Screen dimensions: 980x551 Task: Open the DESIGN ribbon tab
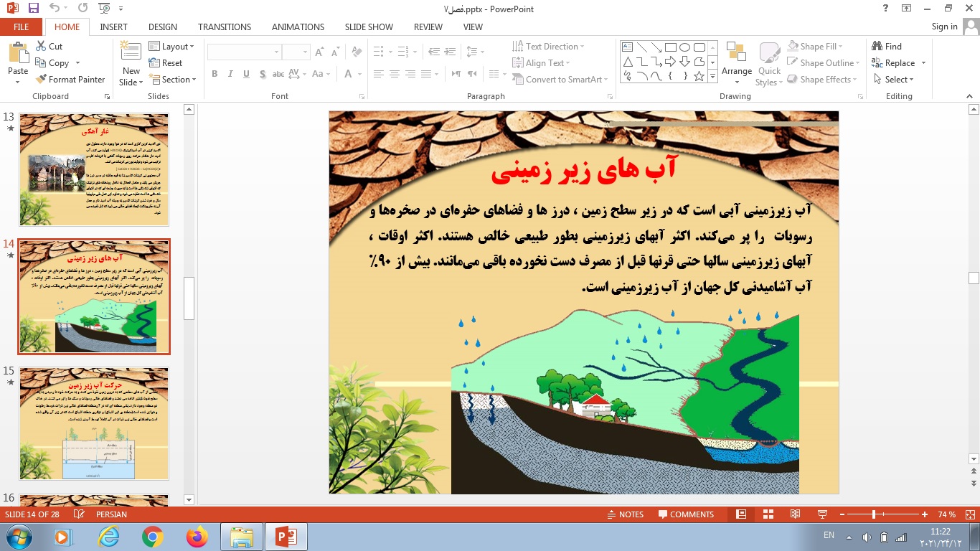pos(162,27)
